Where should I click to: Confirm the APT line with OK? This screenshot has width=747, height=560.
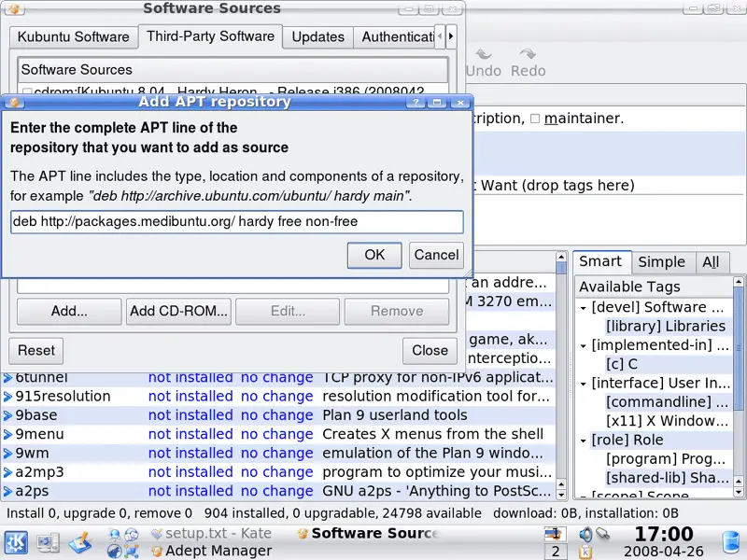click(374, 255)
